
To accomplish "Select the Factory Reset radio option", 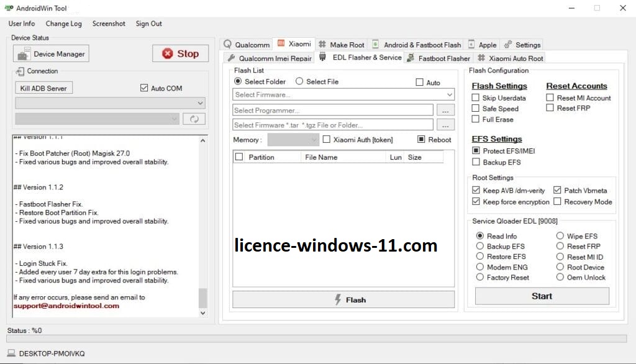I will tap(480, 278).
